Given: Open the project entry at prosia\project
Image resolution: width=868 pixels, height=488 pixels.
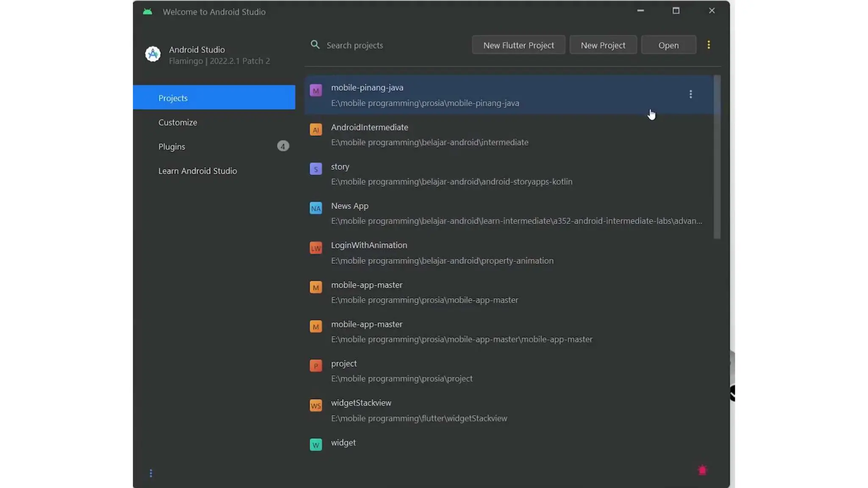Looking at the screenshot, I should (509, 371).
